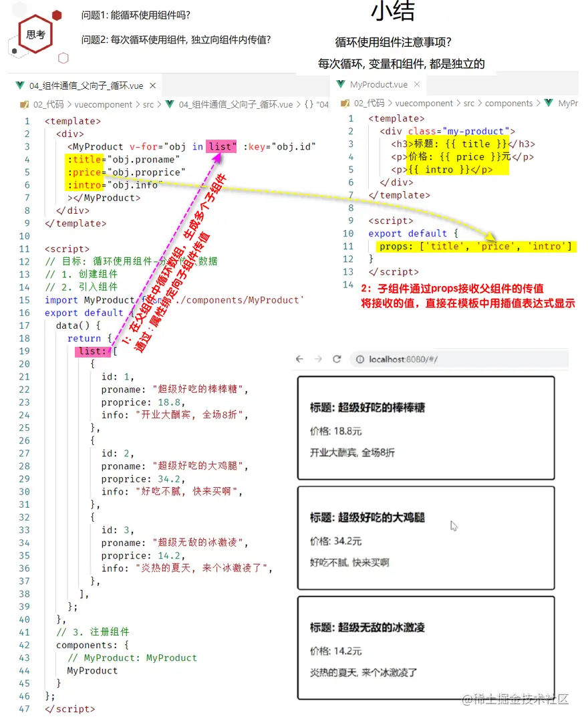Click the 'components: {' line
The height and width of the screenshot is (725, 588).
click(x=92, y=645)
